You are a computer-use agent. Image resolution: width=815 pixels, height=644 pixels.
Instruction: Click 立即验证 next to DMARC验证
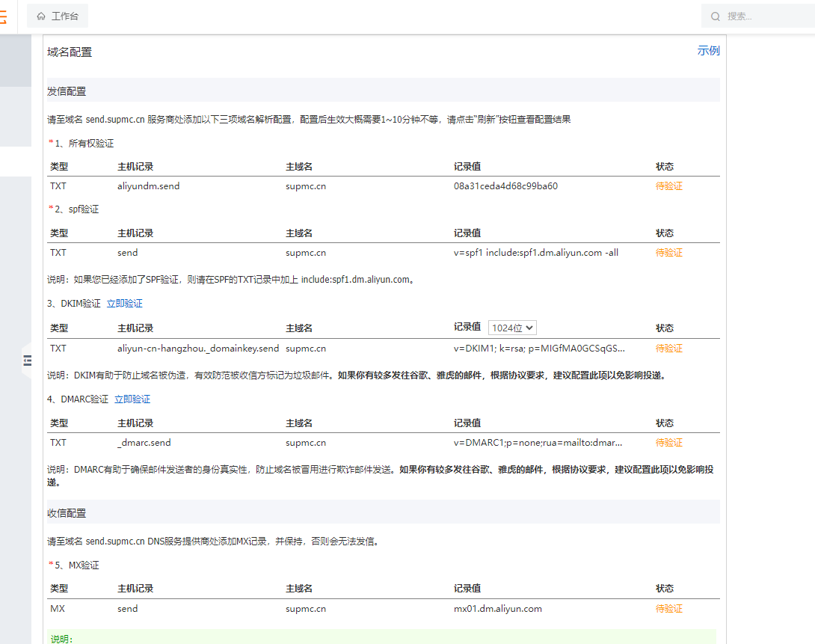132,399
